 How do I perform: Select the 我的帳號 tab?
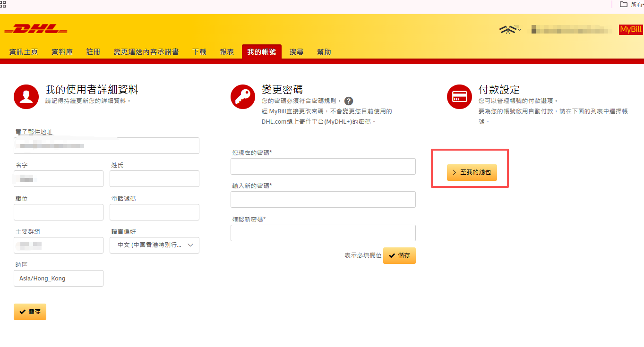tap(262, 52)
